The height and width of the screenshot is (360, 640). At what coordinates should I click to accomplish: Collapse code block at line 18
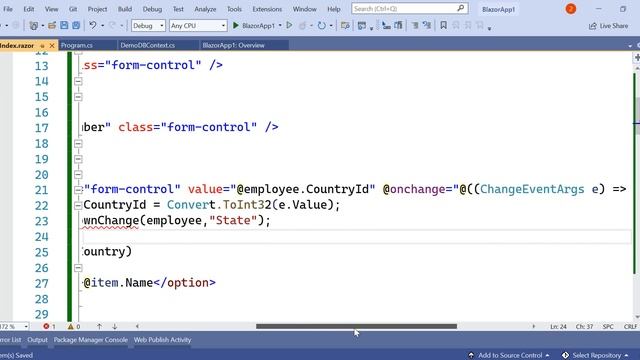click(78, 144)
